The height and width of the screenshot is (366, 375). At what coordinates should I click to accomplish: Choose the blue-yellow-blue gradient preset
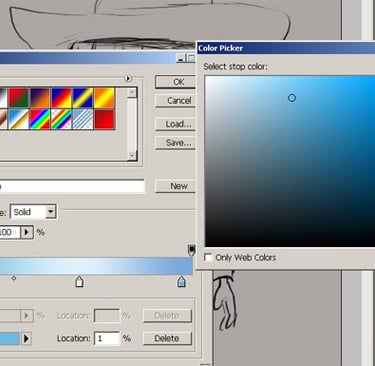[83, 98]
